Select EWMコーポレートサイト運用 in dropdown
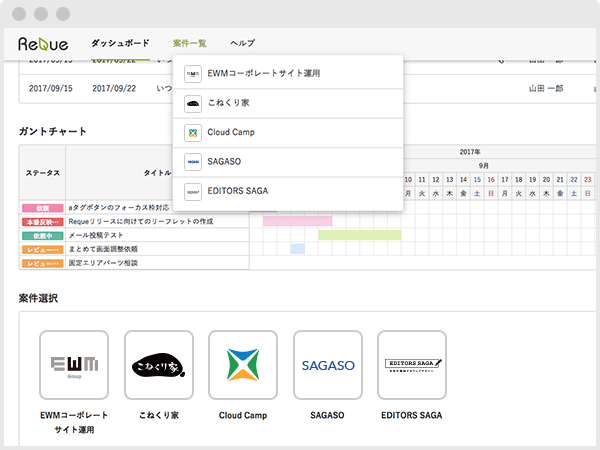Viewport: 600px width, 450px height. click(288, 73)
